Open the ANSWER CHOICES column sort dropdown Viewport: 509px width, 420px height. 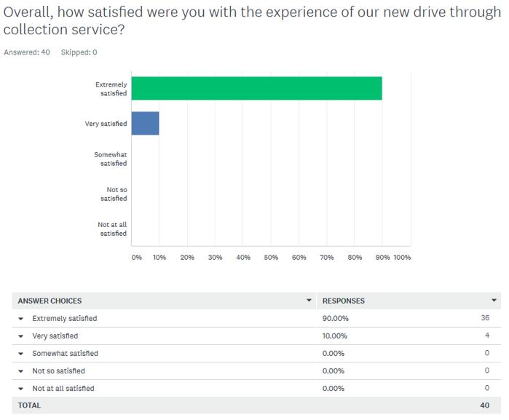coord(310,301)
